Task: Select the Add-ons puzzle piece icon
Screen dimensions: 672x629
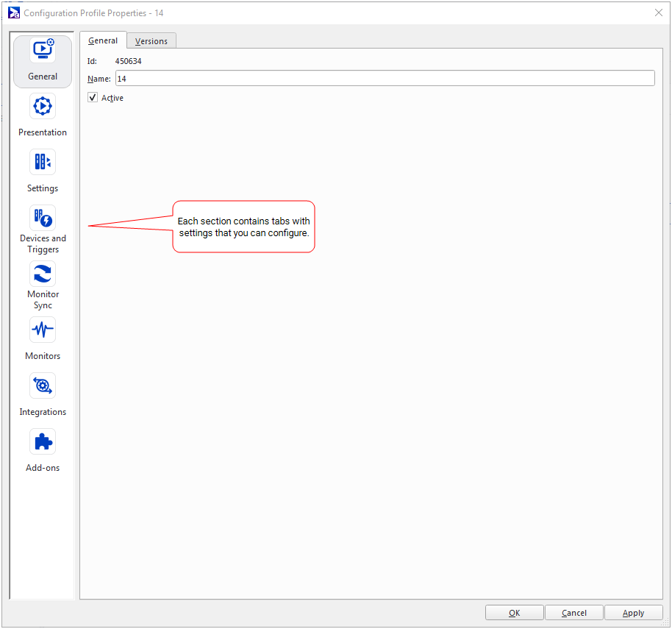Action: tap(43, 442)
